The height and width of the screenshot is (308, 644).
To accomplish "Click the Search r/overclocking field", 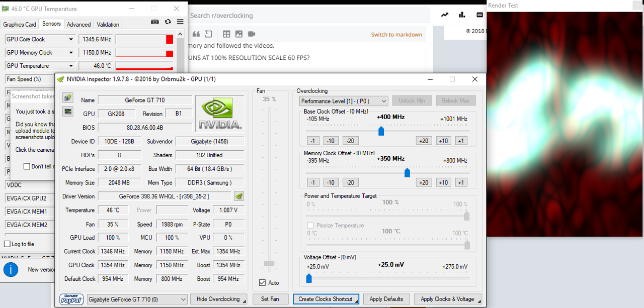I will 309,16.
